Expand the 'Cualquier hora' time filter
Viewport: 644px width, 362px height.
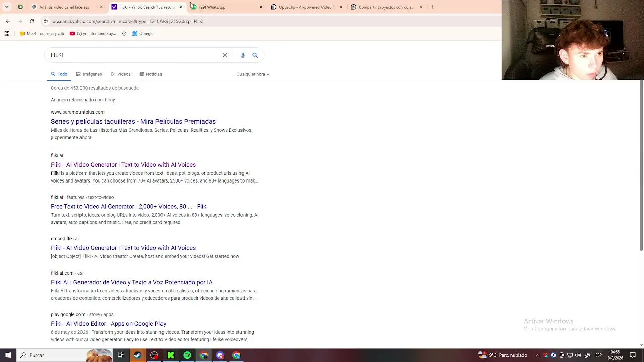click(253, 74)
